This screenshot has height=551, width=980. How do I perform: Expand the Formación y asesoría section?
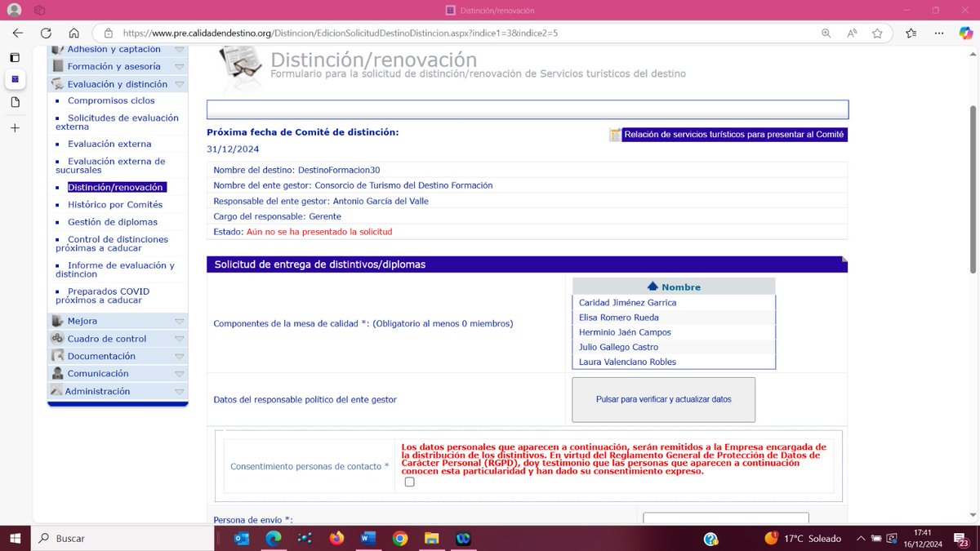click(x=118, y=66)
